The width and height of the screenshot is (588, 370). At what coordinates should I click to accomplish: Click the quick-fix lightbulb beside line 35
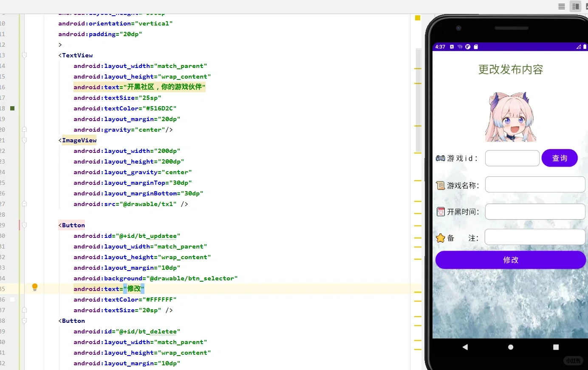35,287
